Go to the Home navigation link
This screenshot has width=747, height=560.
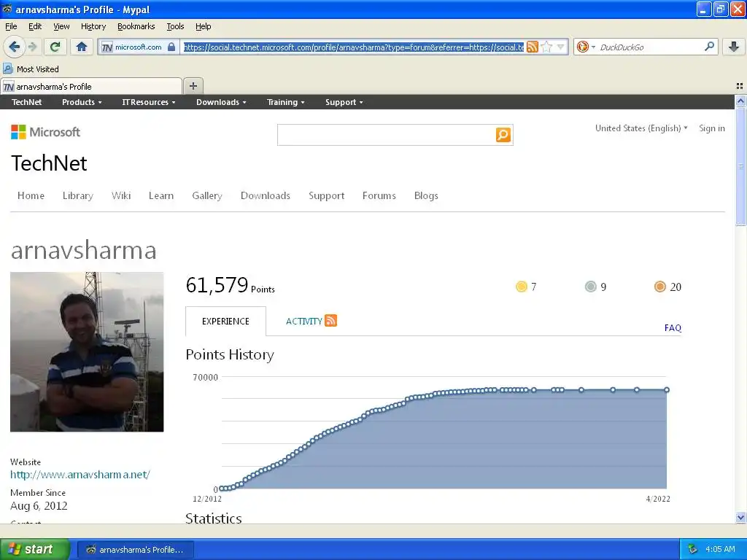[x=31, y=195]
